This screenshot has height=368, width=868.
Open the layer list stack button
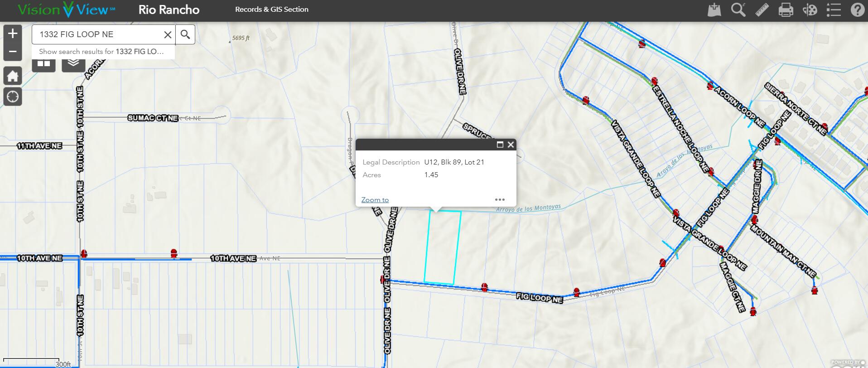pyautogui.click(x=73, y=65)
